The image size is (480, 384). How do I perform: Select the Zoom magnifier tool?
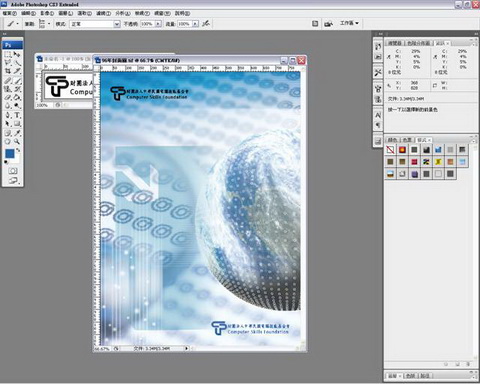pos(17,141)
